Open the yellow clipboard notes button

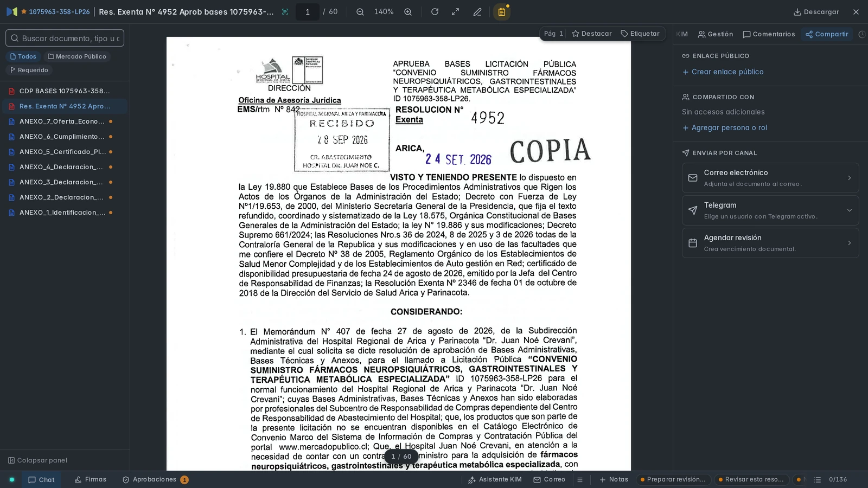click(x=502, y=12)
